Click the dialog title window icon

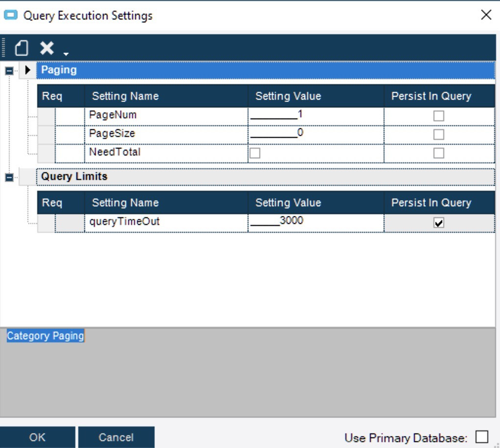point(11,15)
